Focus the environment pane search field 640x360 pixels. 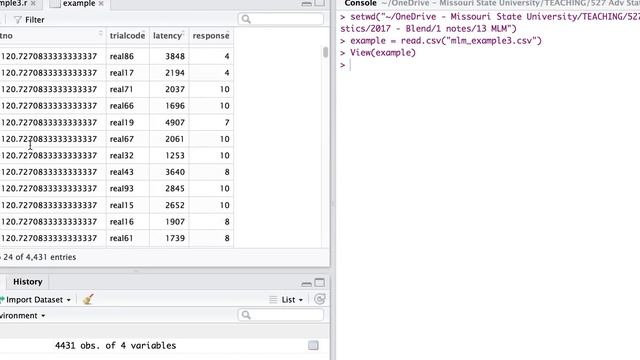coord(281,315)
